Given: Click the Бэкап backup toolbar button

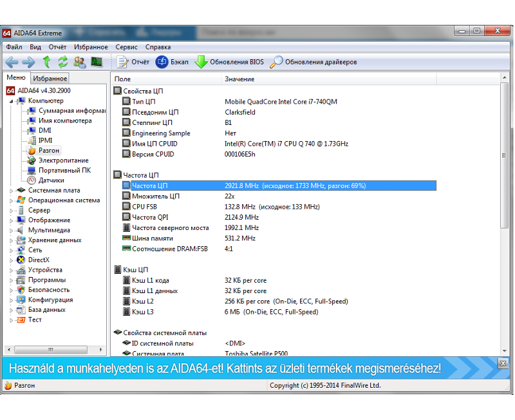Looking at the screenshot, I should [172, 62].
